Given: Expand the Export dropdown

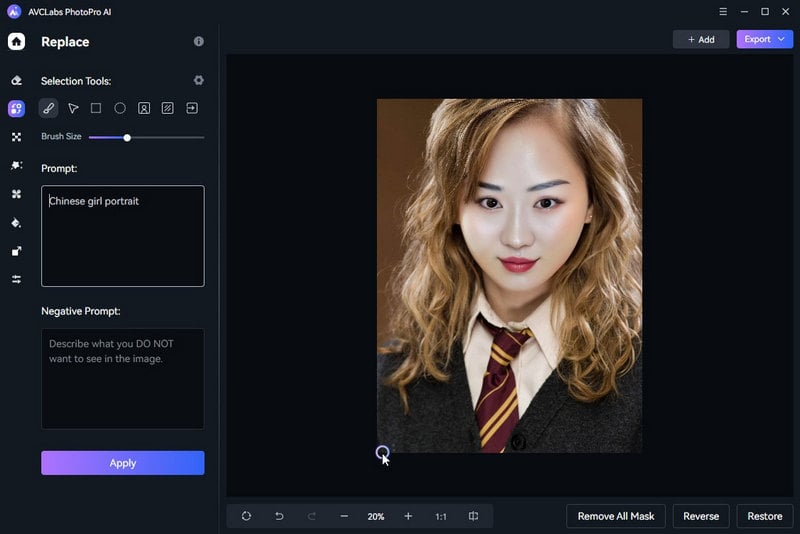Looking at the screenshot, I should click(764, 39).
